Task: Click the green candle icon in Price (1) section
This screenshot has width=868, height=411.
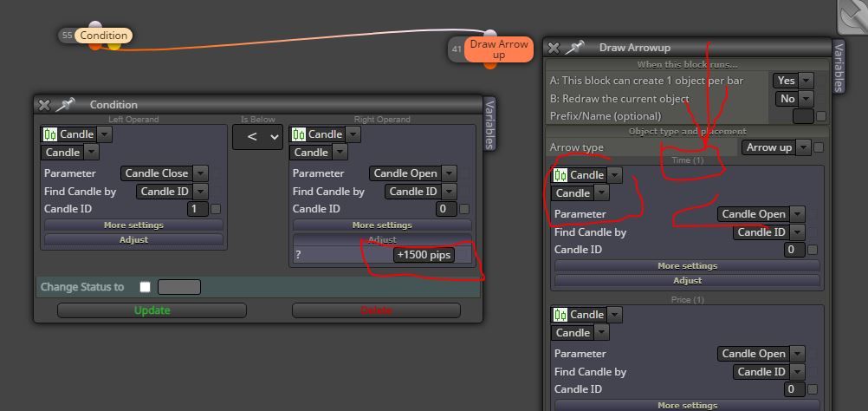Action: pos(560,315)
